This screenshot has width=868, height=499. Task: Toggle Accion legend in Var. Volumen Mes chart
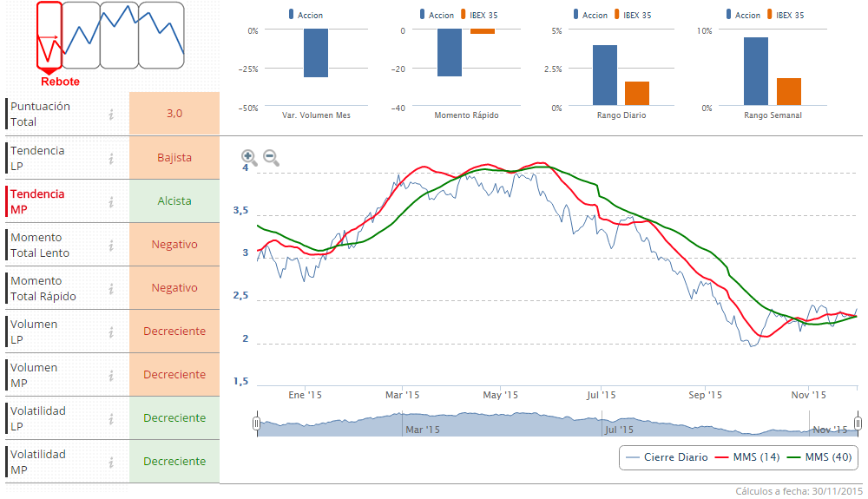pos(305,15)
